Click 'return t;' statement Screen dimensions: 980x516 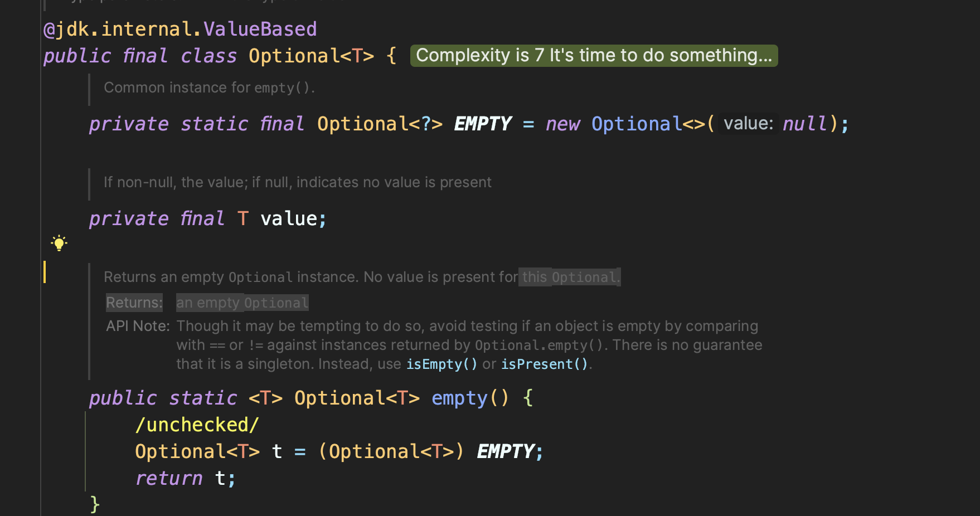point(185,479)
